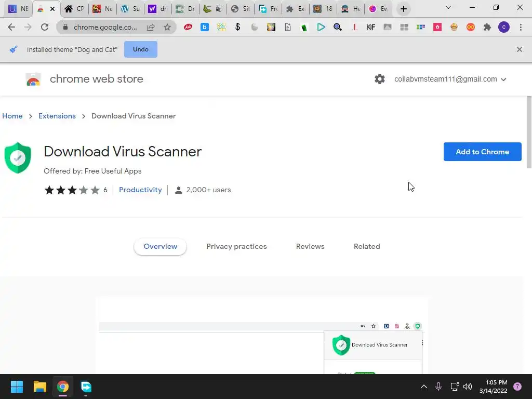This screenshot has height=399, width=532.
Task: Open the red infinity extension icon
Action: point(470,27)
